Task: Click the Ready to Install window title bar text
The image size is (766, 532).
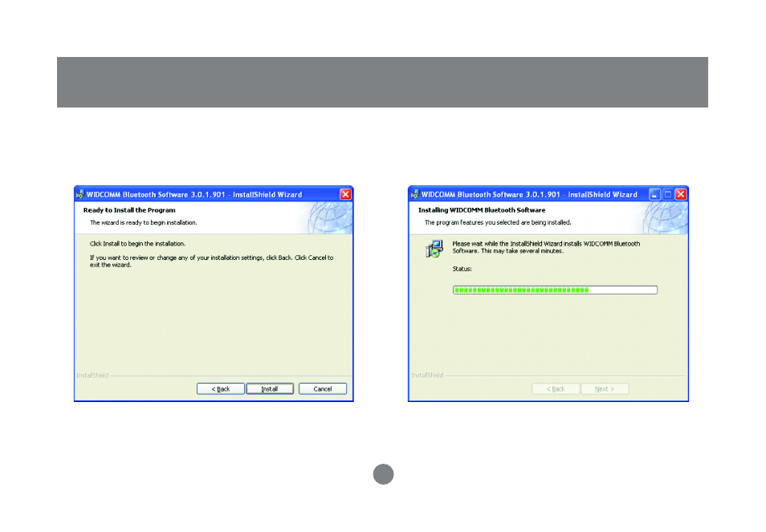Action: click(x=194, y=194)
